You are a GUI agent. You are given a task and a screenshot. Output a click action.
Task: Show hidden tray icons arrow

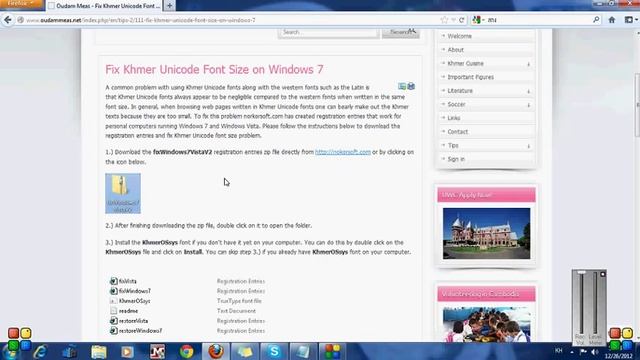tap(572, 351)
